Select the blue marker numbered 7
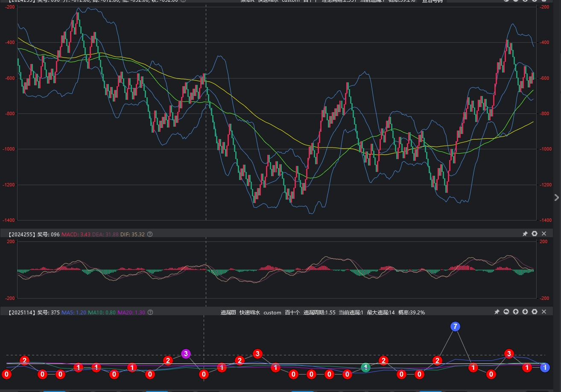Screen dimensions: 561x392 point(455,327)
